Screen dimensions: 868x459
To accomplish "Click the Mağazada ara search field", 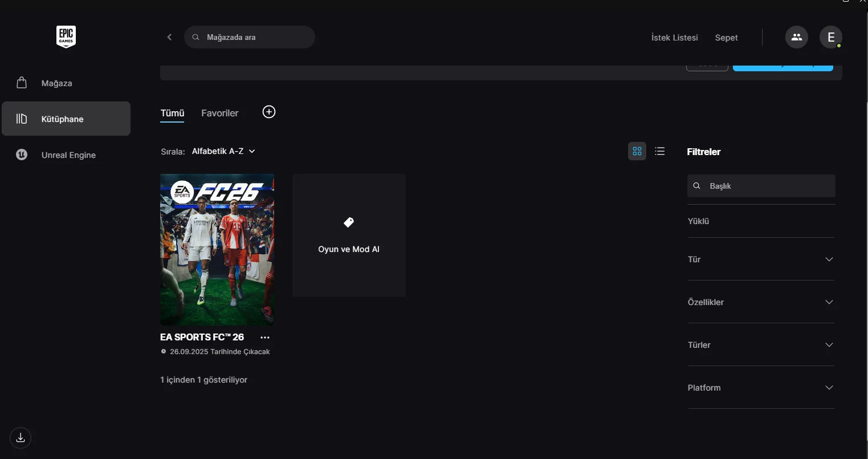I will [250, 37].
